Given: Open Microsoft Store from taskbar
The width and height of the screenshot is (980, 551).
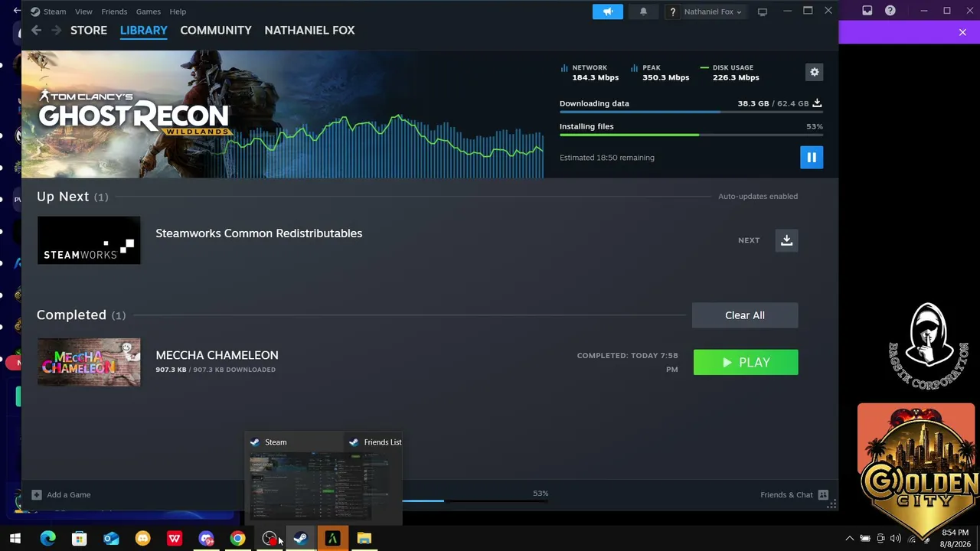Looking at the screenshot, I should (x=79, y=539).
